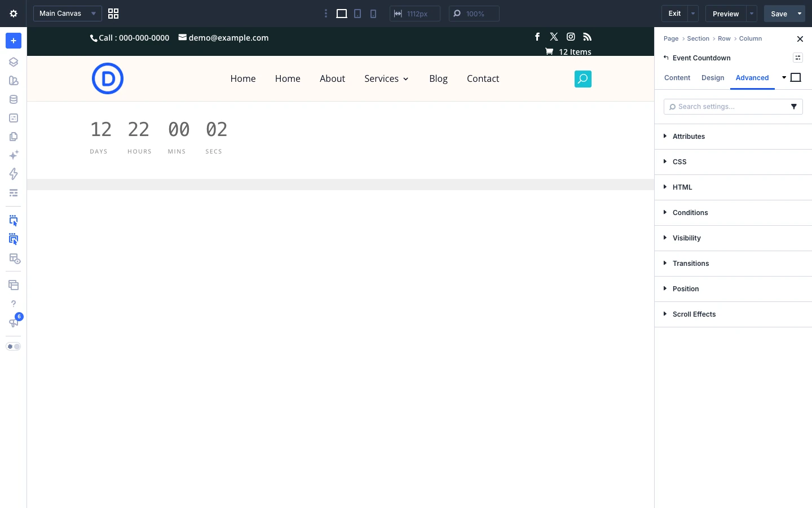Select the Advanced tab

pyautogui.click(x=752, y=78)
